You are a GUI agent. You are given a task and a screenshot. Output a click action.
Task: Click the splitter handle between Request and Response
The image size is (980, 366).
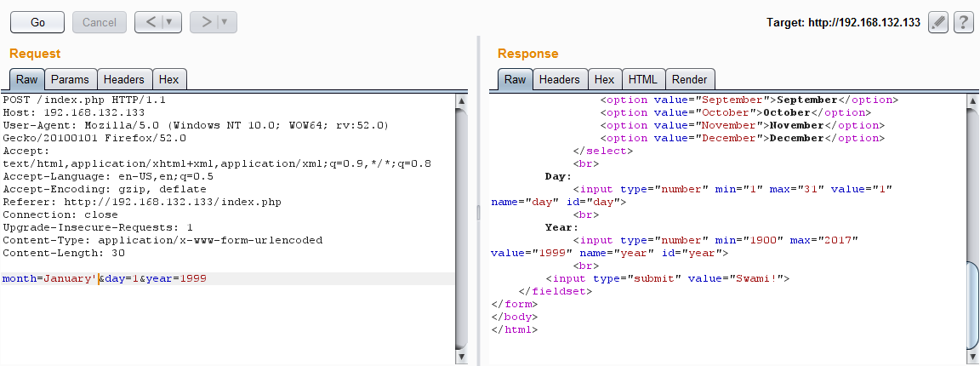coord(479,213)
